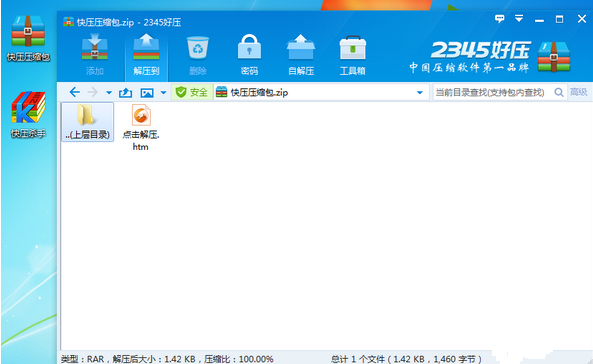Click the search magnifier icon
The width and height of the screenshot is (593, 364).
click(559, 92)
